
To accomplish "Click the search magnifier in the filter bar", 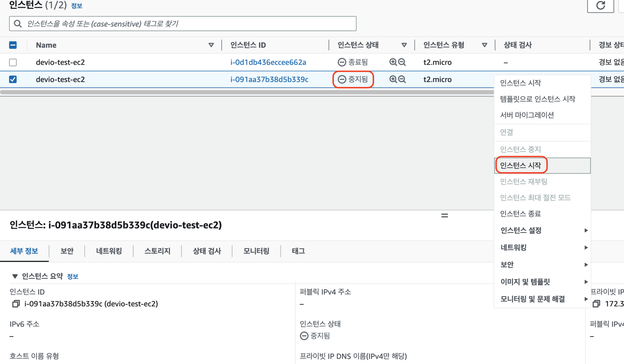I will (18, 23).
